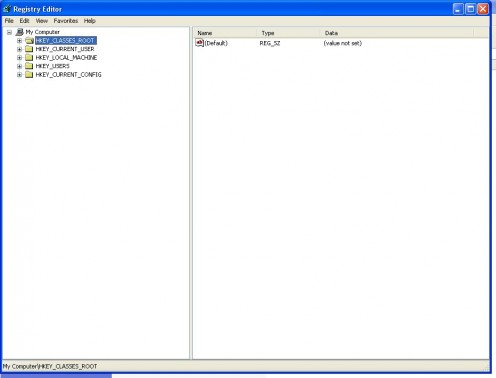Open the Help menu
The height and width of the screenshot is (378, 496).
point(90,21)
